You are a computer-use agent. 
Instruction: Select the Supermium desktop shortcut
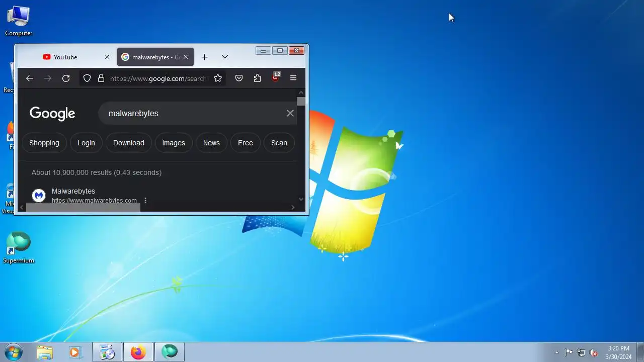tap(19, 248)
